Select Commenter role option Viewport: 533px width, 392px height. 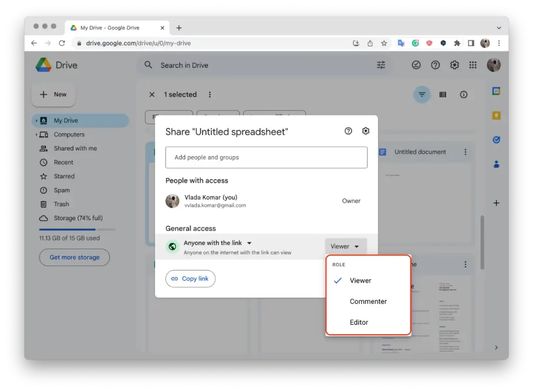368,301
